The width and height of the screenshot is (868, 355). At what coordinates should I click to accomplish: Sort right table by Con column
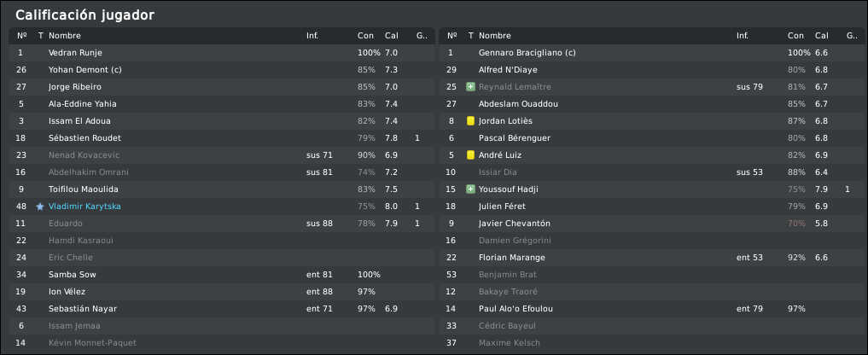795,36
